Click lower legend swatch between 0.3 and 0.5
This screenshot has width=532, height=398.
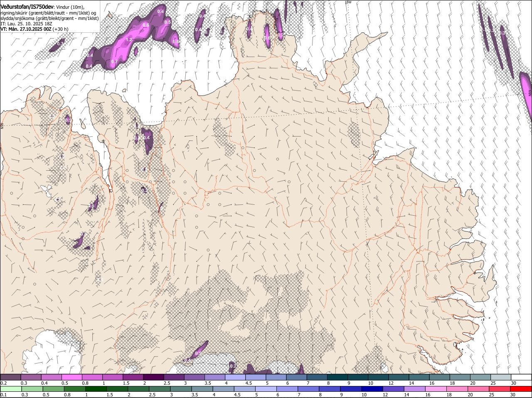coord(33,389)
